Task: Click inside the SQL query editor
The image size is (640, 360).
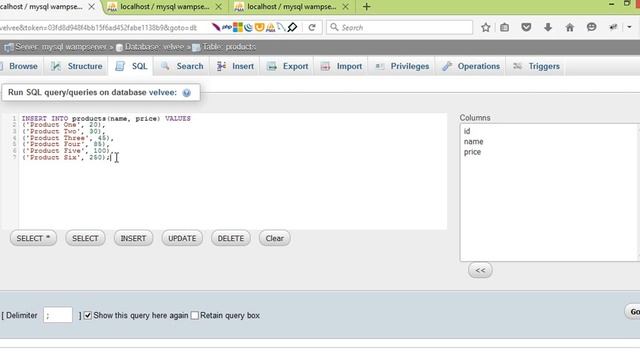Action: (232, 171)
